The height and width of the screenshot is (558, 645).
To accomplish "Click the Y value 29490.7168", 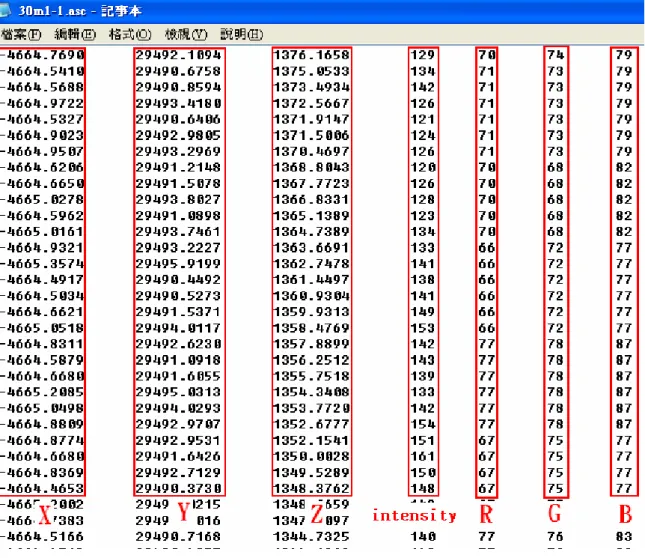I will tap(179, 537).
